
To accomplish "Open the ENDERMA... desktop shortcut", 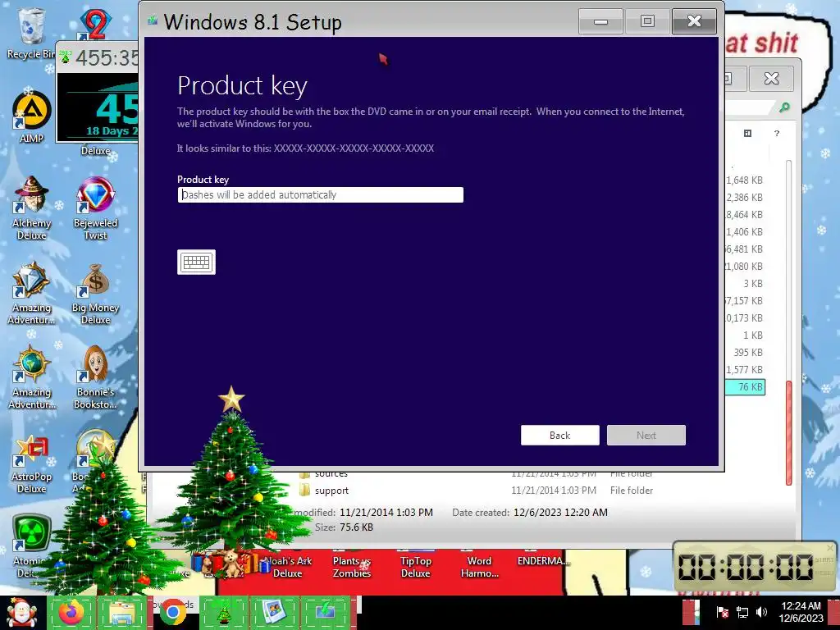I will tap(543, 559).
